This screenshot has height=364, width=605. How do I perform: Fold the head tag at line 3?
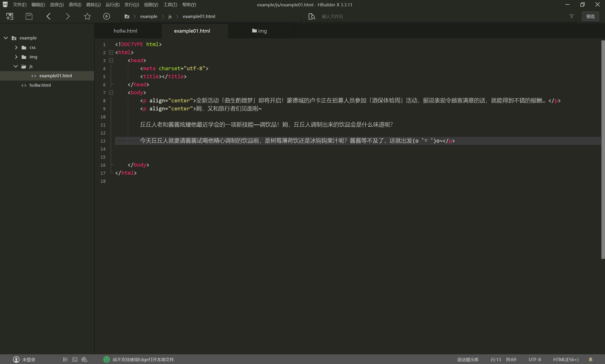(111, 61)
